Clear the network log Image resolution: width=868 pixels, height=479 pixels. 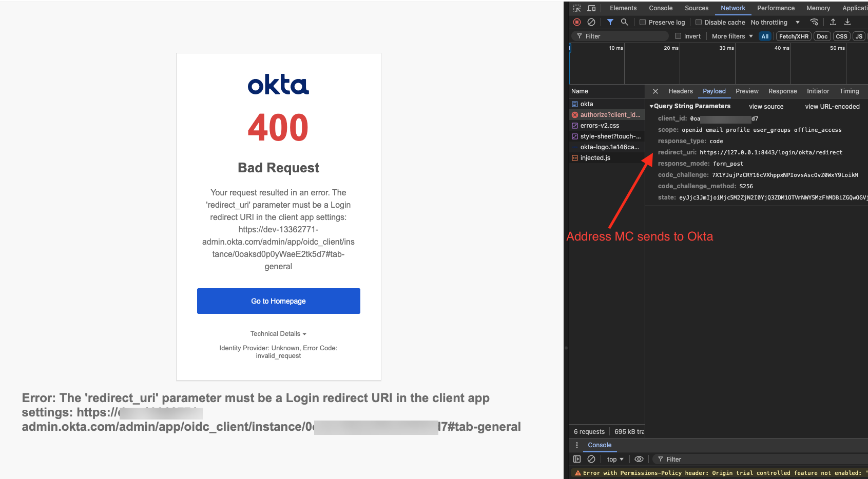point(591,22)
